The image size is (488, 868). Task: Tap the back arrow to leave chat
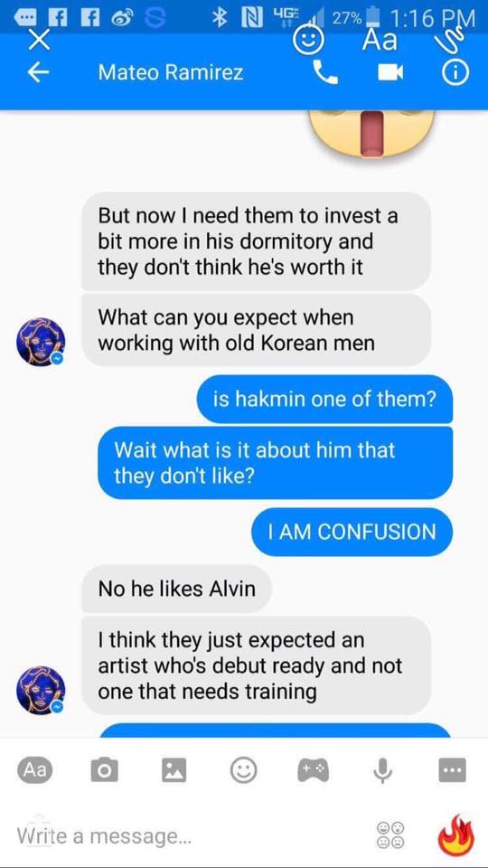[37, 73]
